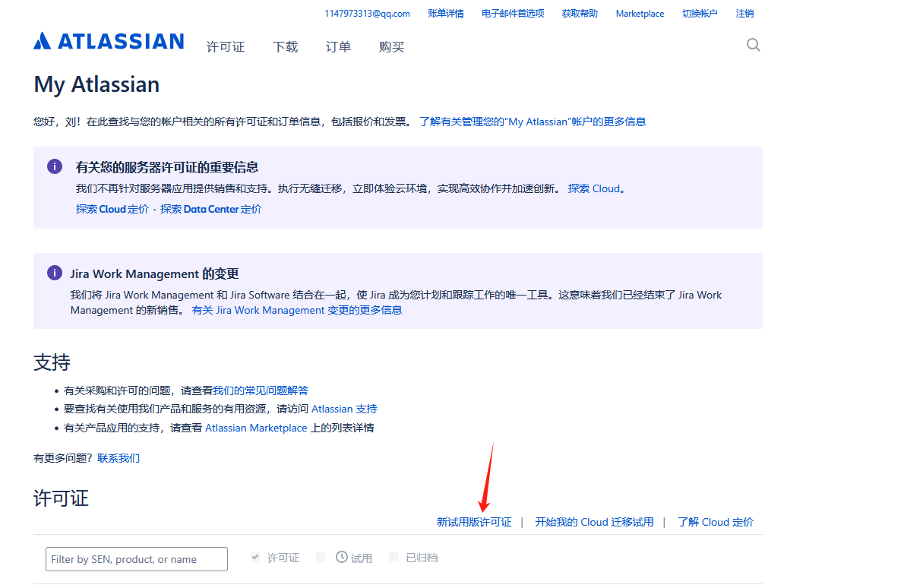Open the 了解 Cloud 定价 link
The width and height of the screenshot is (904, 588).
coord(715,522)
